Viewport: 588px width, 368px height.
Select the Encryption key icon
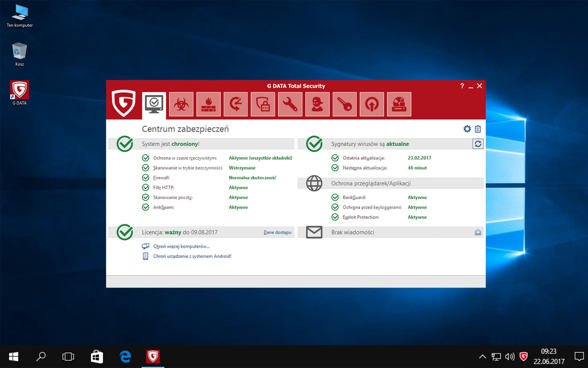(345, 104)
